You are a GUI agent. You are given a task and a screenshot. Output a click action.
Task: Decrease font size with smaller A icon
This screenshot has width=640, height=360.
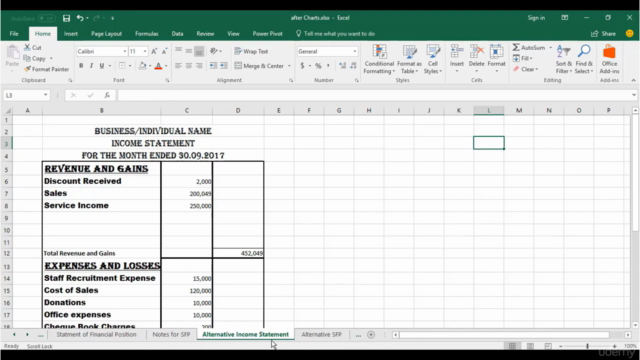coord(164,51)
